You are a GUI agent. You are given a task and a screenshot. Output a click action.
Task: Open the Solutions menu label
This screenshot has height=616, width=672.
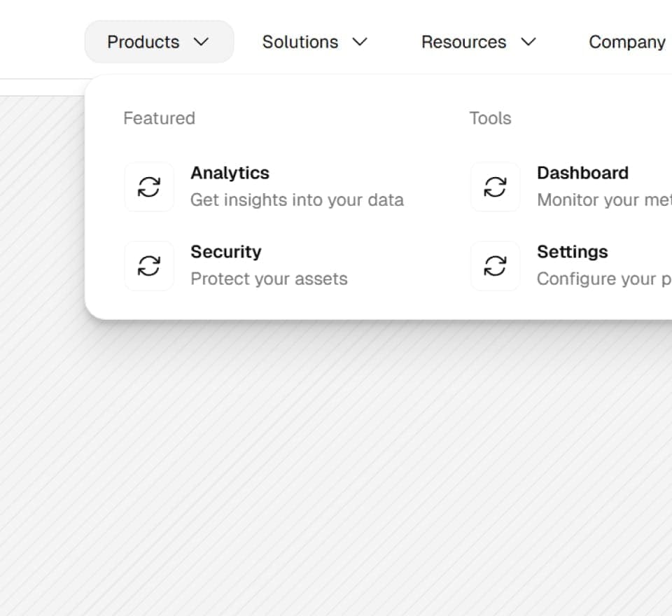tap(300, 42)
